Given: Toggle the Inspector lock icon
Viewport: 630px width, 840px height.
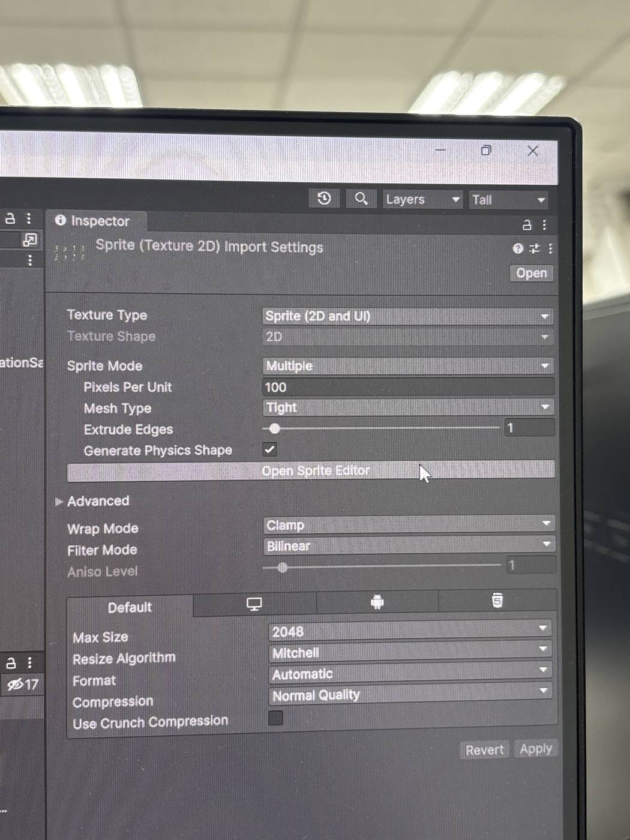Looking at the screenshot, I should 527,225.
